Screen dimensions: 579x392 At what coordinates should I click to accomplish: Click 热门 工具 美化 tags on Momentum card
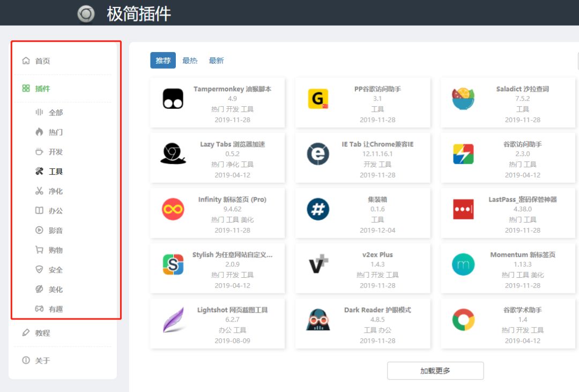click(x=523, y=275)
